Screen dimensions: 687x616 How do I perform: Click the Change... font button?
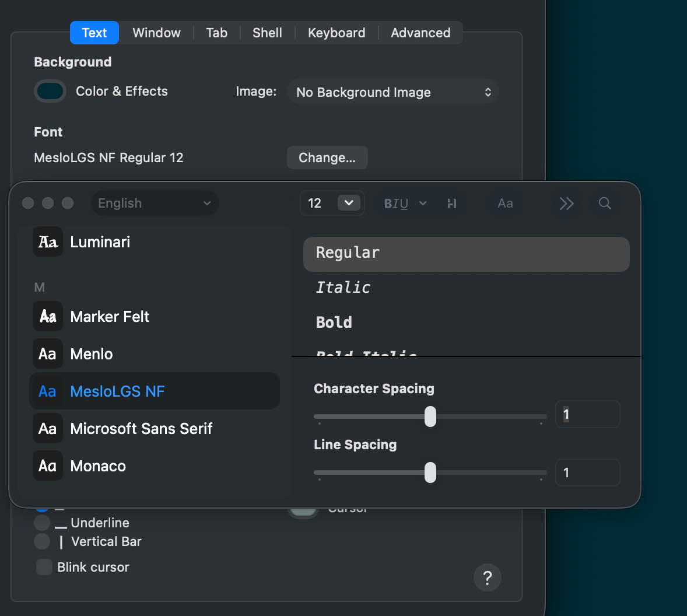click(x=327, y=157)
